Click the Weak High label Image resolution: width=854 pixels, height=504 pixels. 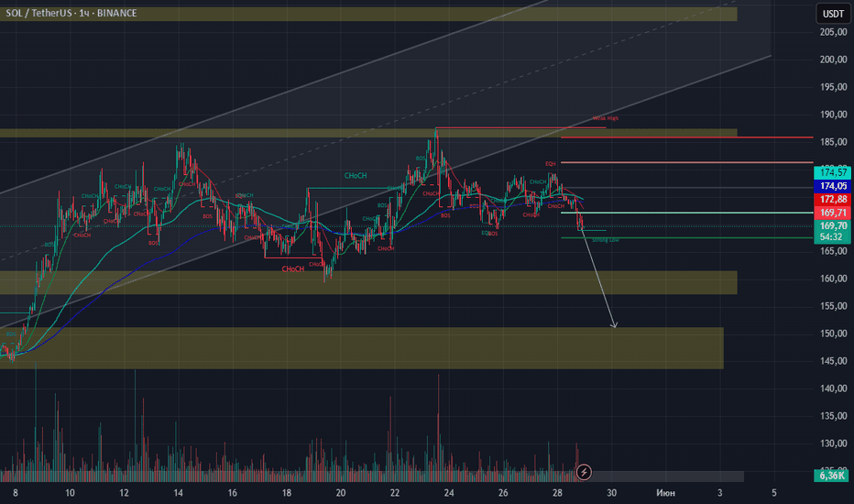(x=606, y=118)
